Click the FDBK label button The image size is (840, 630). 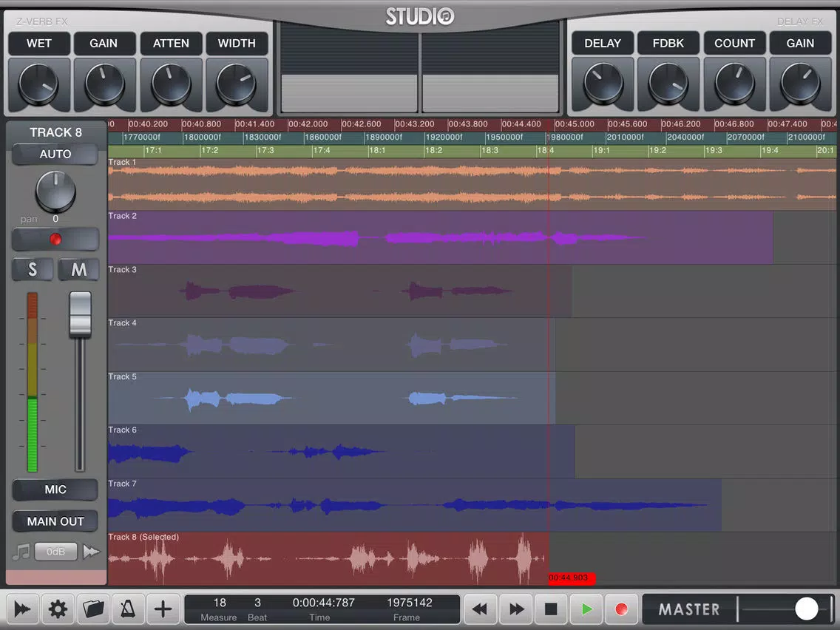(668, 44)
